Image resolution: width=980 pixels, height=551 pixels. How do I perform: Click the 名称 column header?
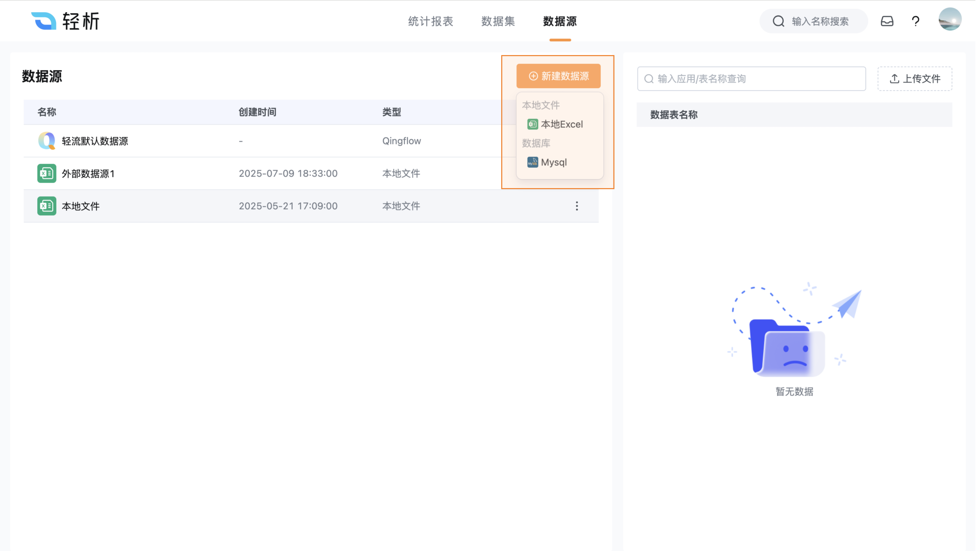47,112
